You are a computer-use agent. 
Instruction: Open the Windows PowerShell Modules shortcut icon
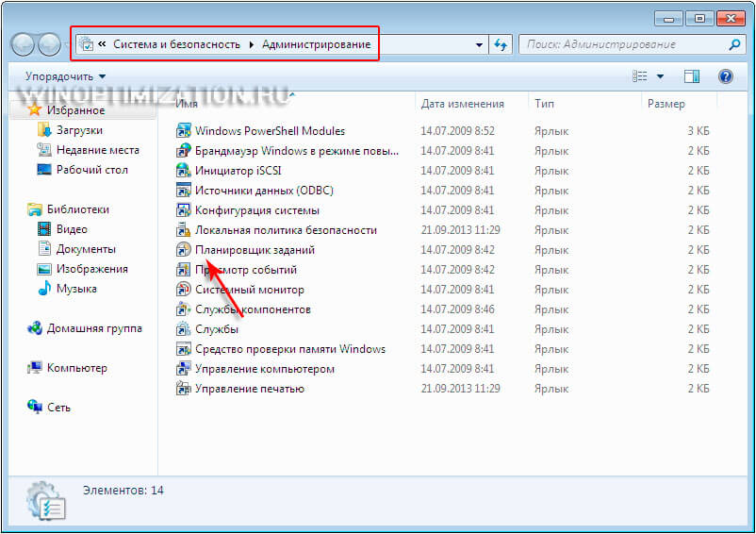[183, 131]
